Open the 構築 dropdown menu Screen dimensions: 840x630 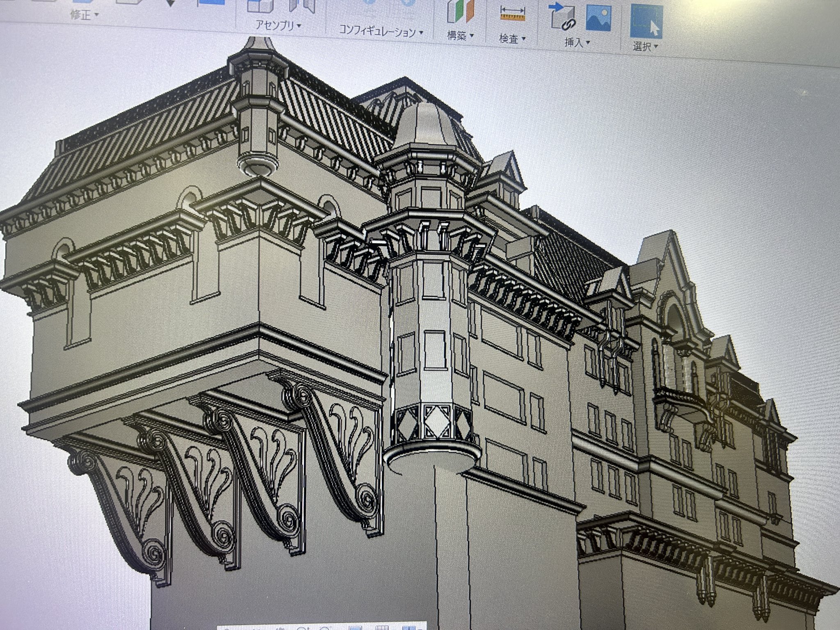pos(460,36)
